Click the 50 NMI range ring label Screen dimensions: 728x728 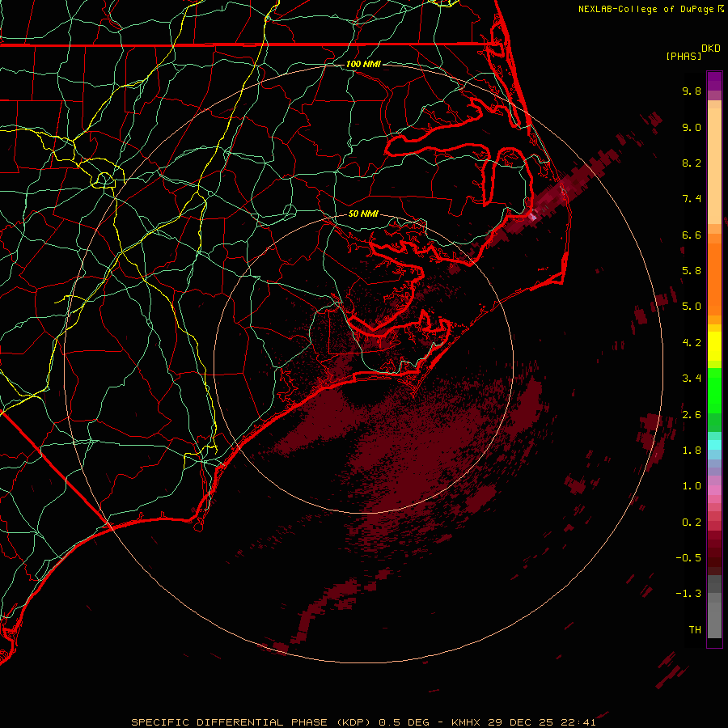(363, 214)
